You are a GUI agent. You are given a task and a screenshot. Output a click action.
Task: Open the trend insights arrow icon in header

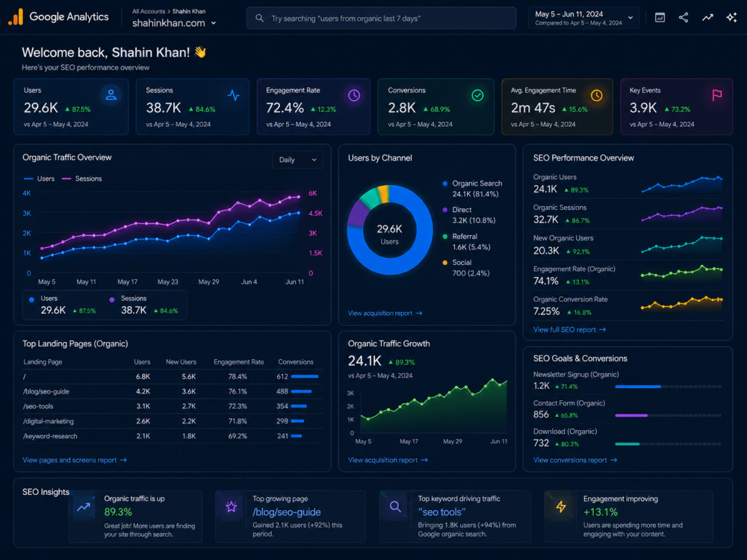point(707,18)
